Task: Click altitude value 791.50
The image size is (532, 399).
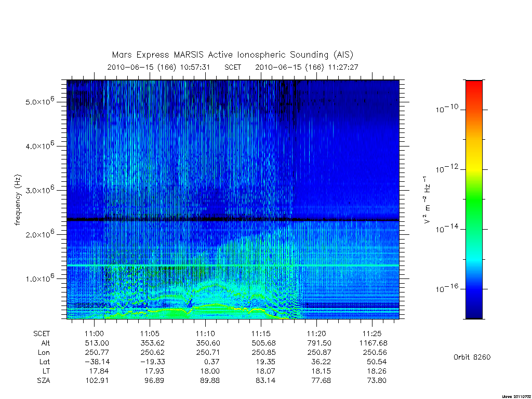Action: (320, 343)
